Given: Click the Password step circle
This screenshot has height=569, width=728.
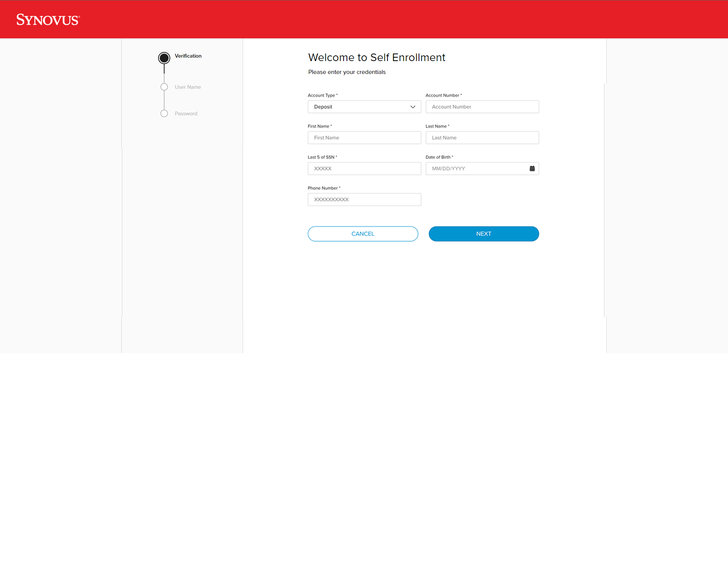Looking at the screenshot, I should (x=164, y=113).
